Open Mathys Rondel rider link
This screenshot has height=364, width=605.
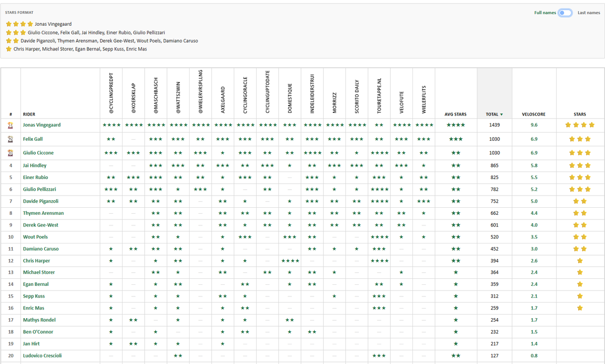click(x=39, y=320)
